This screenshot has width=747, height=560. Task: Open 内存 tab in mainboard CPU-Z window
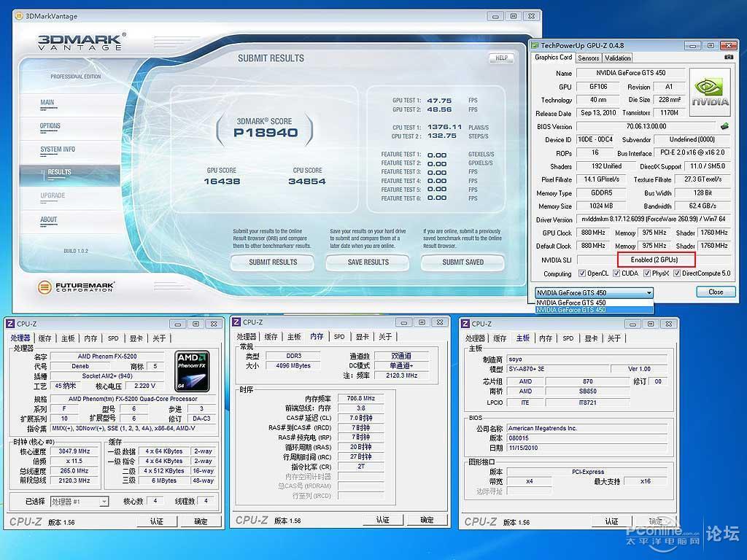(546, 338)
